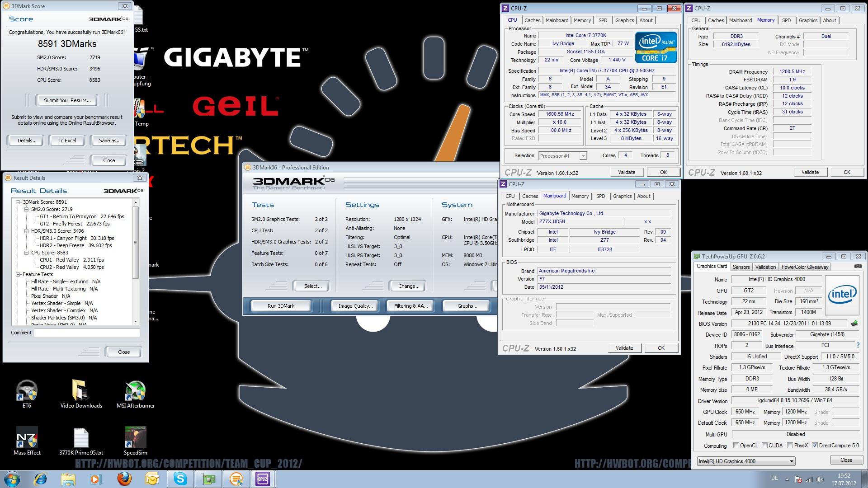Launch MSI Afterburner from the desktop

click(x=136, y=394)
